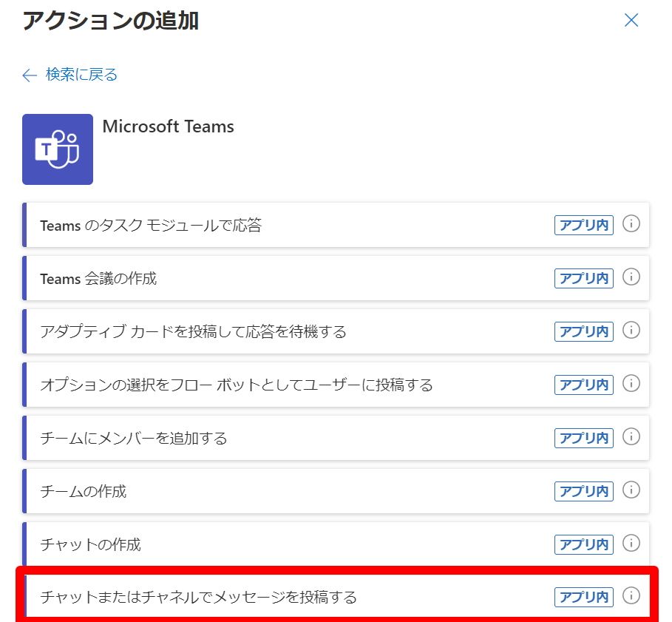Click info icon for アダプティブ カードを投稿して応答を待機する
This screenshot has width=672, height=622.
coord(631,331)
